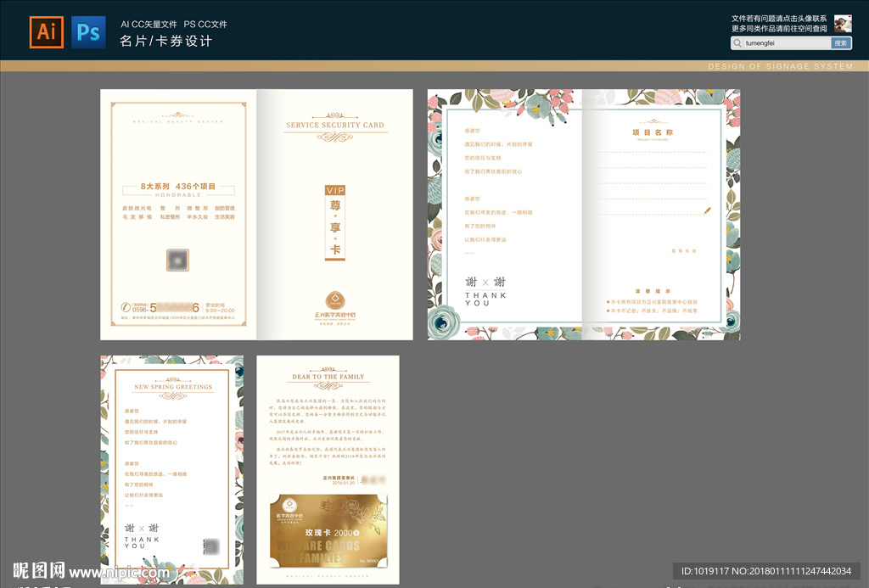Click the ID:1019117 NO:2018011111247442034 label
Screen dimensions: 869x588
click(766, 571)
